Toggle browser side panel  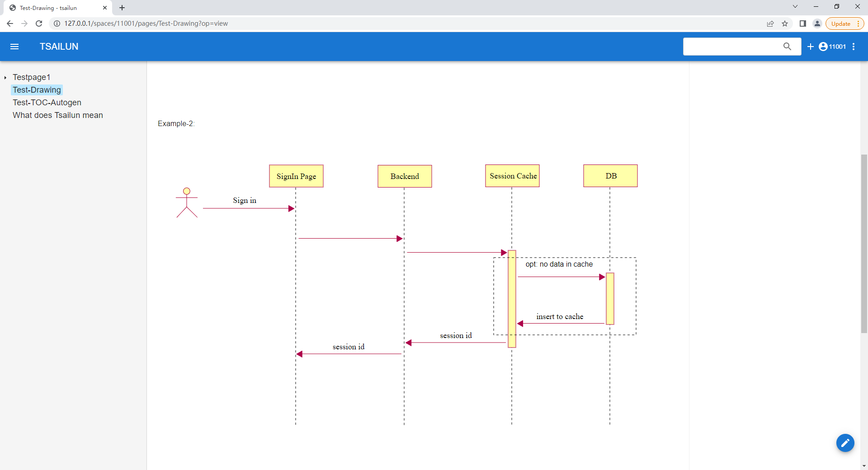point(803,23)
